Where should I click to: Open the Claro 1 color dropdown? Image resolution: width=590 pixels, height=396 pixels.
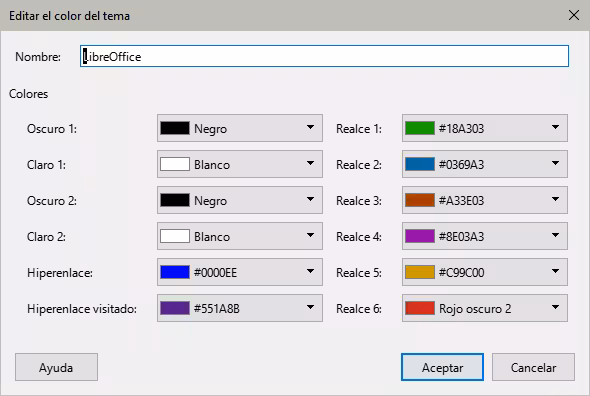coord(240,164)
